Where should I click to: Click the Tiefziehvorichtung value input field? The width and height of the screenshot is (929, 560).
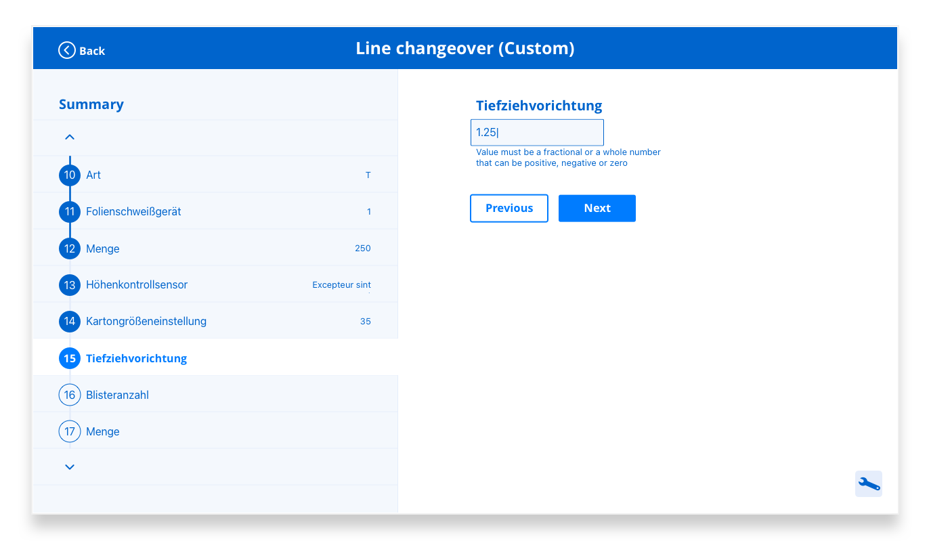536,133
